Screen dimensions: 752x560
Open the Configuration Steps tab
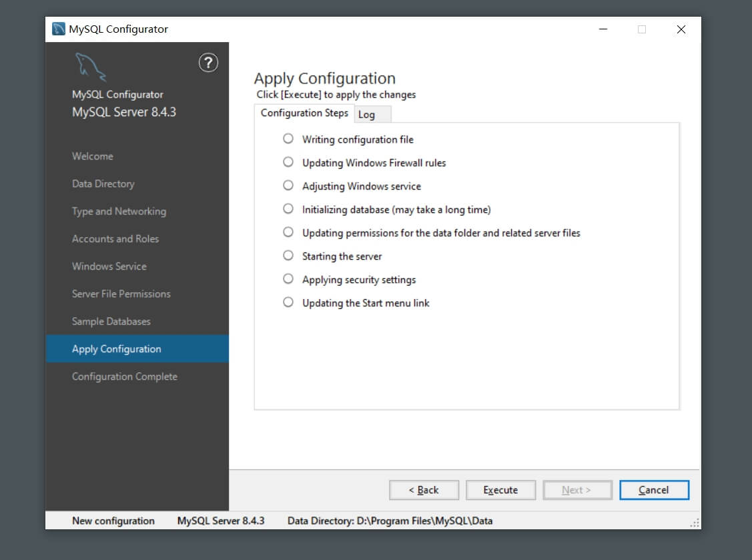[304, 113]
